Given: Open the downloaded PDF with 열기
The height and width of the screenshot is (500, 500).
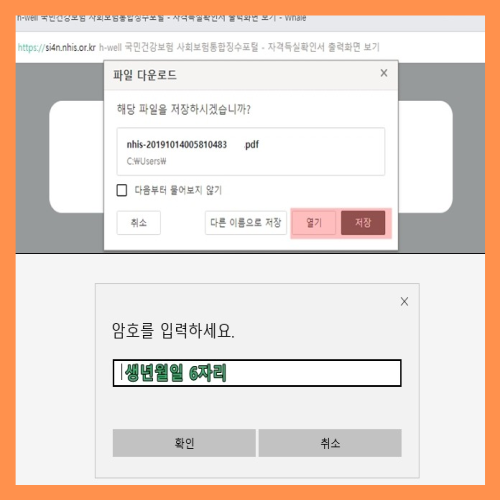Looking at the screenshot, I should [314, 223].
